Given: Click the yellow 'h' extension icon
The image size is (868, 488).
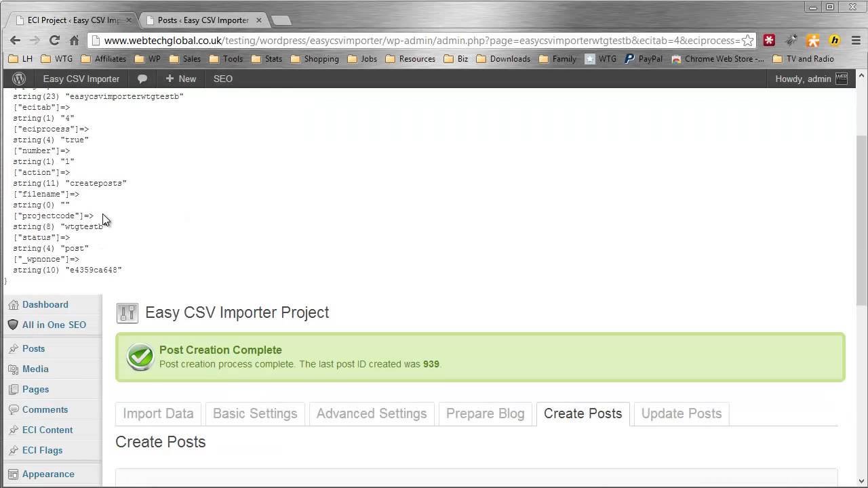Looking at the screenshot, I should tap(835, 41).
